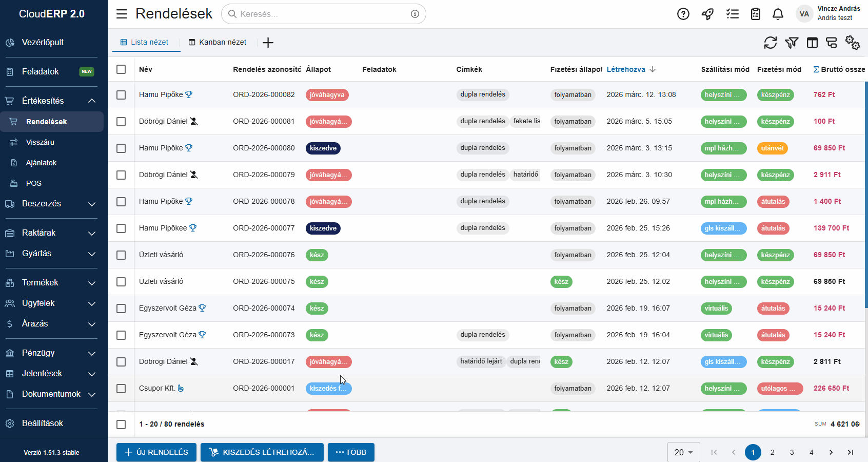Image resolution: width=868 pixels, height=462 pixels.
Task: Open the view settings gears icon
Action: [852, 43]
